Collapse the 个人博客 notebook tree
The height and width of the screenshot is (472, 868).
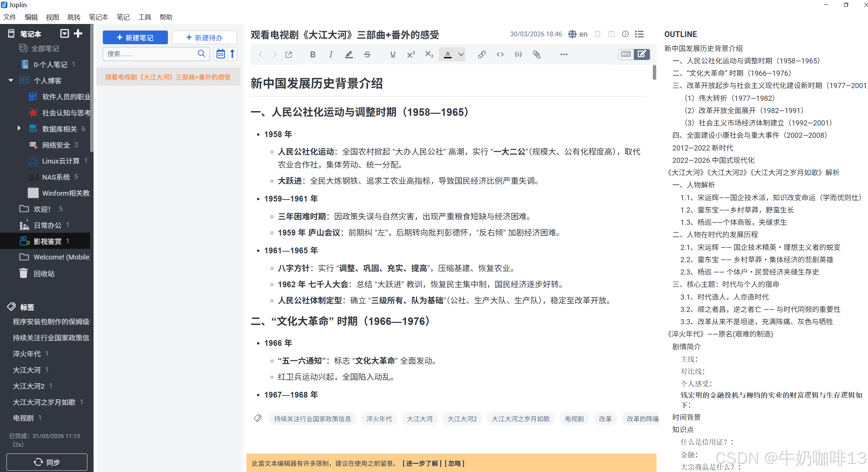coord(11,80)
